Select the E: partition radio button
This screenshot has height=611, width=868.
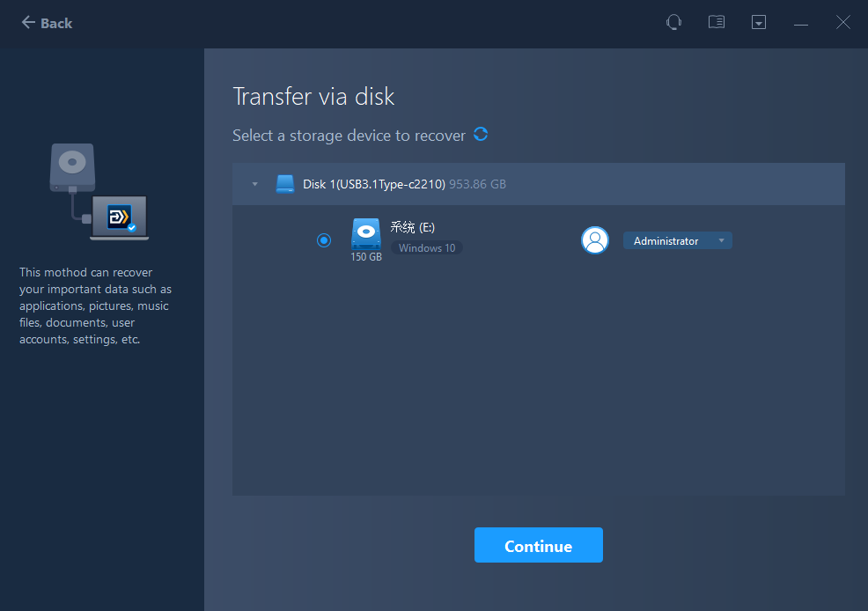(324, 240)
